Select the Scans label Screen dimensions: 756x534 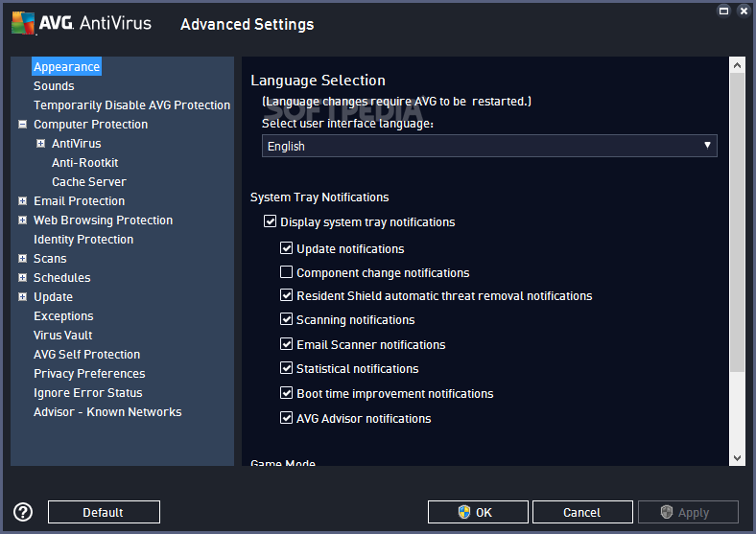pyautogui.click(x=50, y=259)
